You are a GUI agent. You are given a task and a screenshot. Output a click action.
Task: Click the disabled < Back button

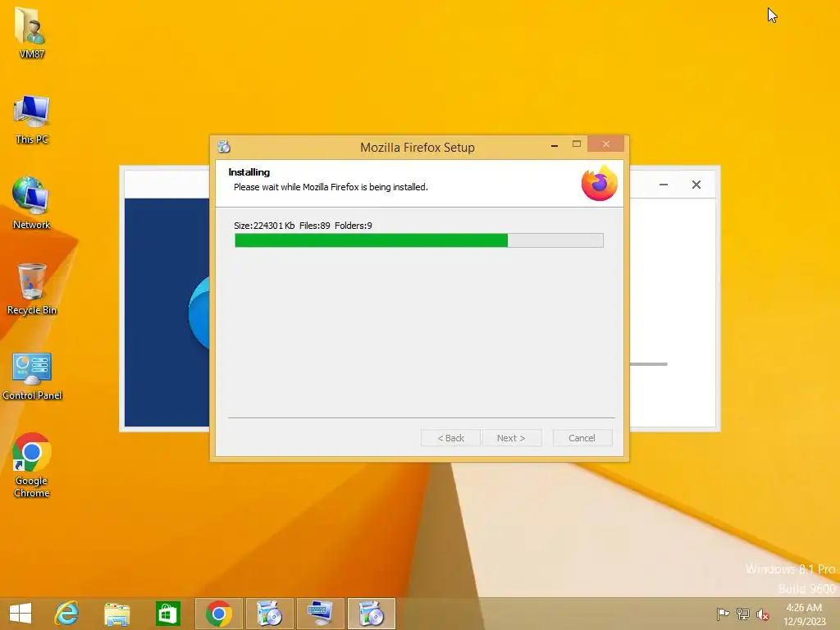click(x=450, y=438)
